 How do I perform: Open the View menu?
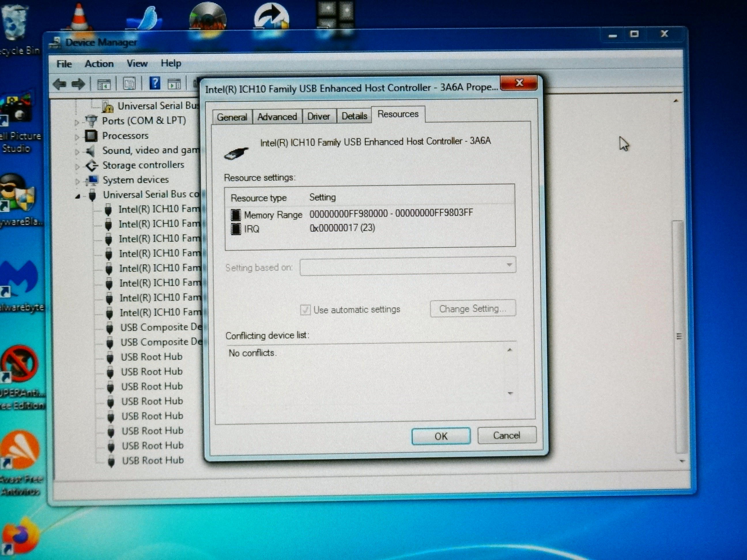(x=137, y=63)
